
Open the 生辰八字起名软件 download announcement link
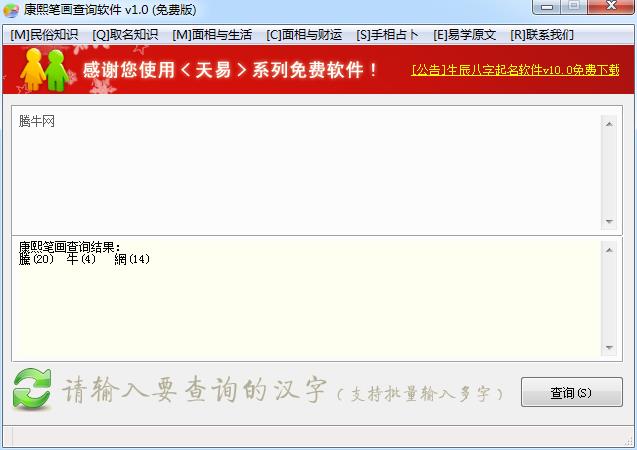pos(515,70)
